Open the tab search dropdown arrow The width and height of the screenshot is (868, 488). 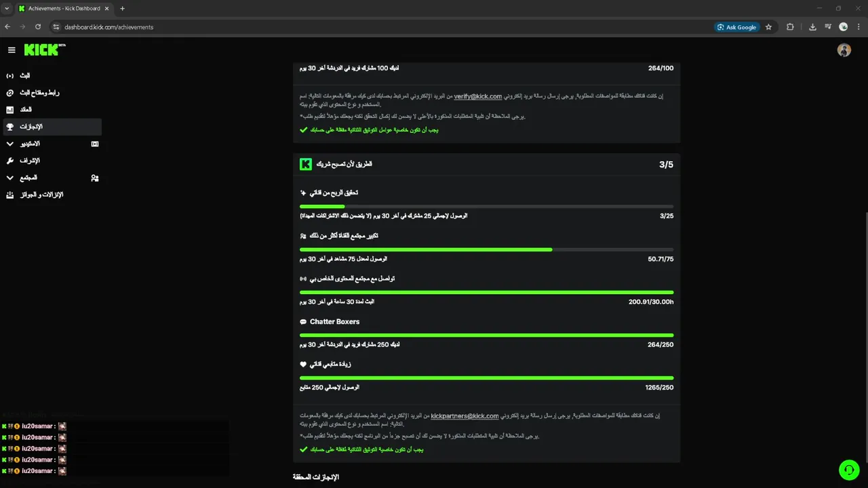pos(7,8)
